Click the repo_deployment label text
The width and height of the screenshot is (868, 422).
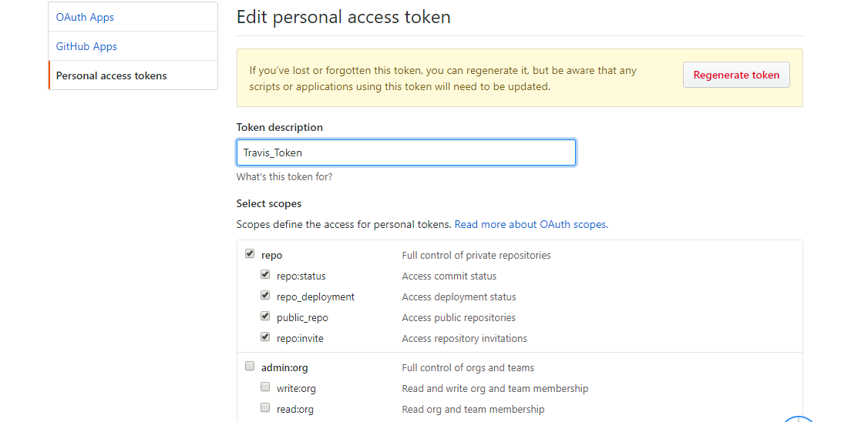(315, 296)
